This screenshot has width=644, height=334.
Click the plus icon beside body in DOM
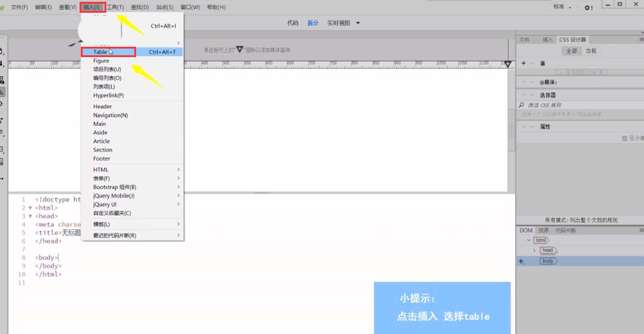pos(521,261)
